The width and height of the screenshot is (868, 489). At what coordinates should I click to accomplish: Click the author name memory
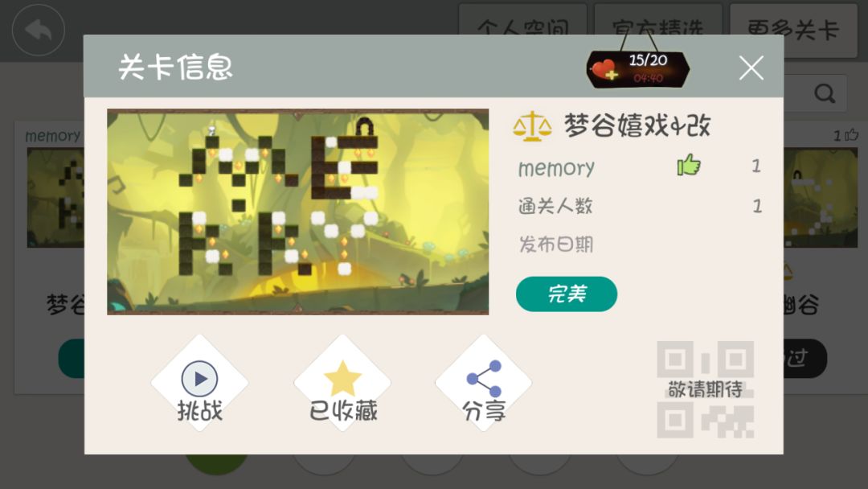tap(556, 168)
